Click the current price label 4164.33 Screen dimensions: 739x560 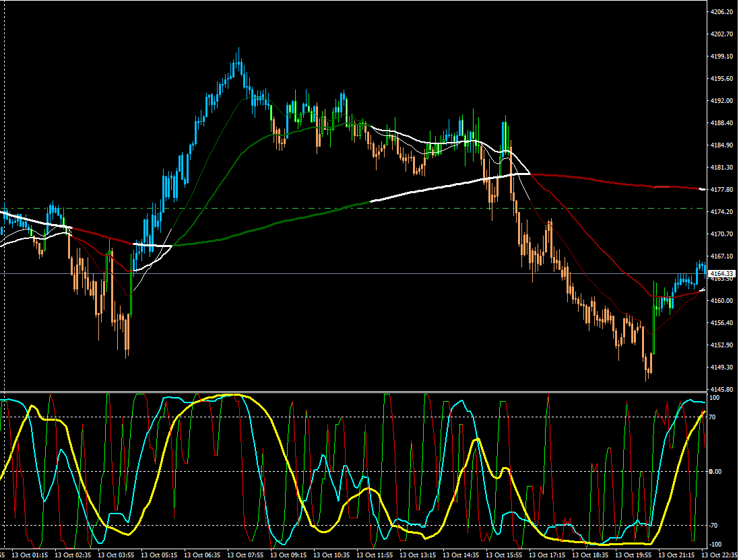(x=722, y=274)
